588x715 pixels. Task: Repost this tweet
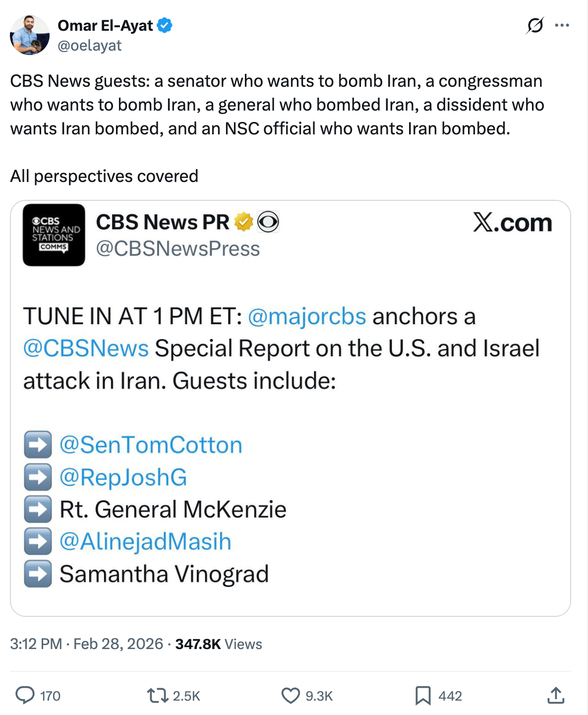point(158,695)
